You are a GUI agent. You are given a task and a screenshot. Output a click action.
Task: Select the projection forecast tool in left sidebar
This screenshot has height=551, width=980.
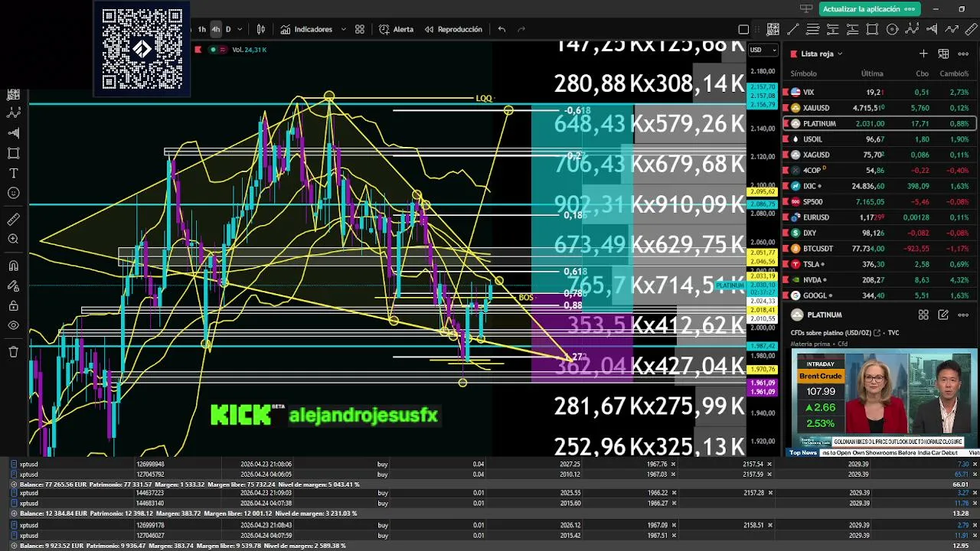(13, 132)
